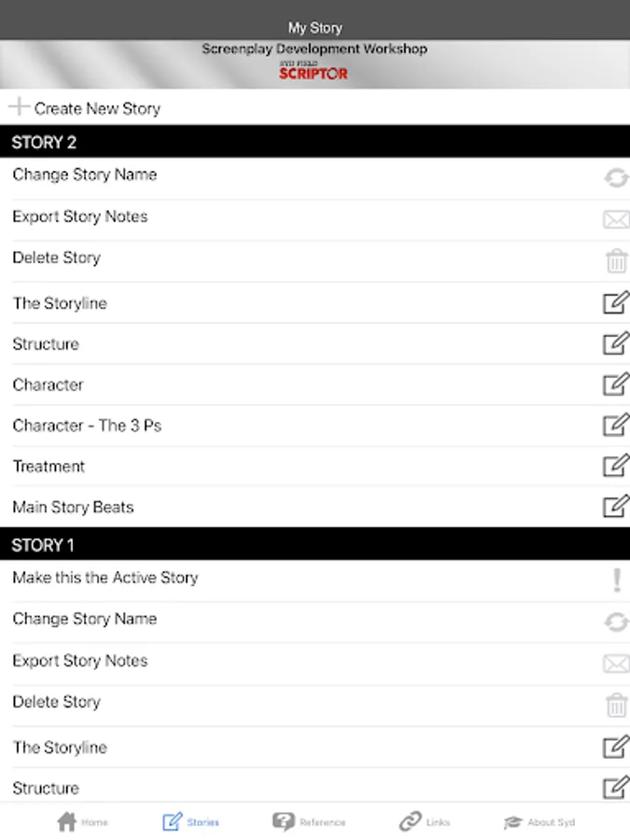The image size is (630, 840).
Task: Click the trash icon to delete Story 1
Action: coord(616,705)
